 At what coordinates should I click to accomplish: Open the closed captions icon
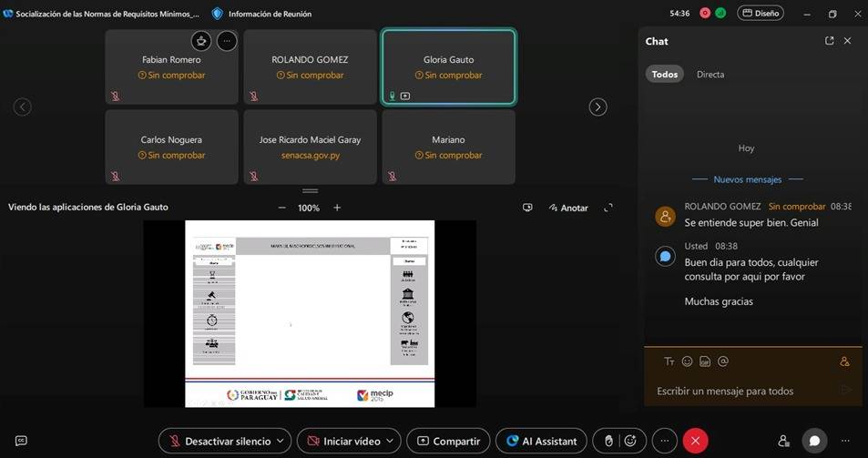(21, 441)
